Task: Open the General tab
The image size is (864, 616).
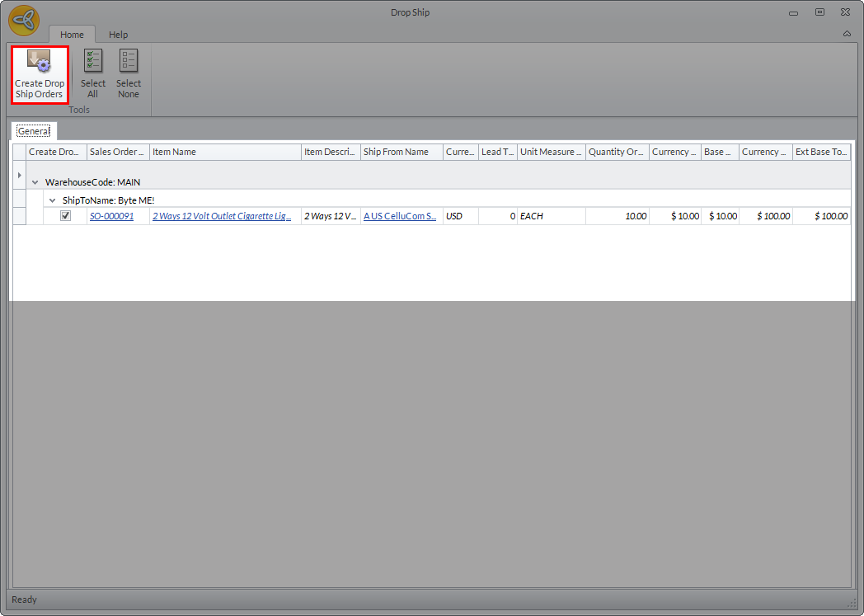Action: (34, 131)
